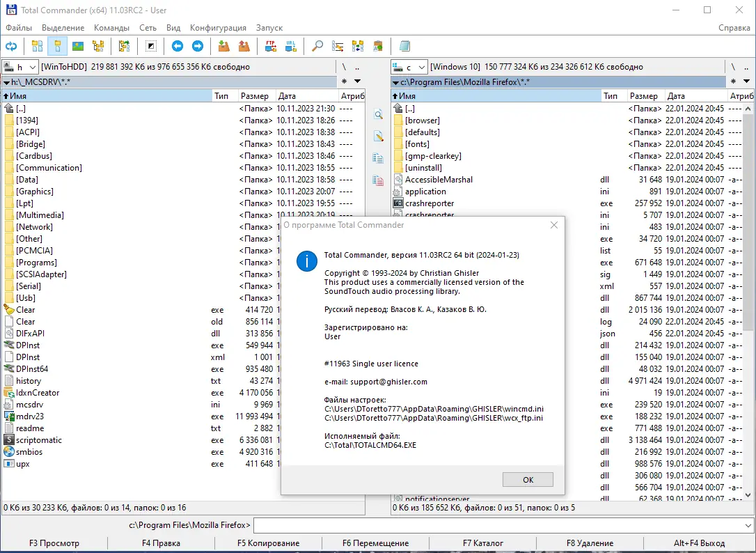
Task: Click the unpack files icon with red arrow
Action: (244, 47)
